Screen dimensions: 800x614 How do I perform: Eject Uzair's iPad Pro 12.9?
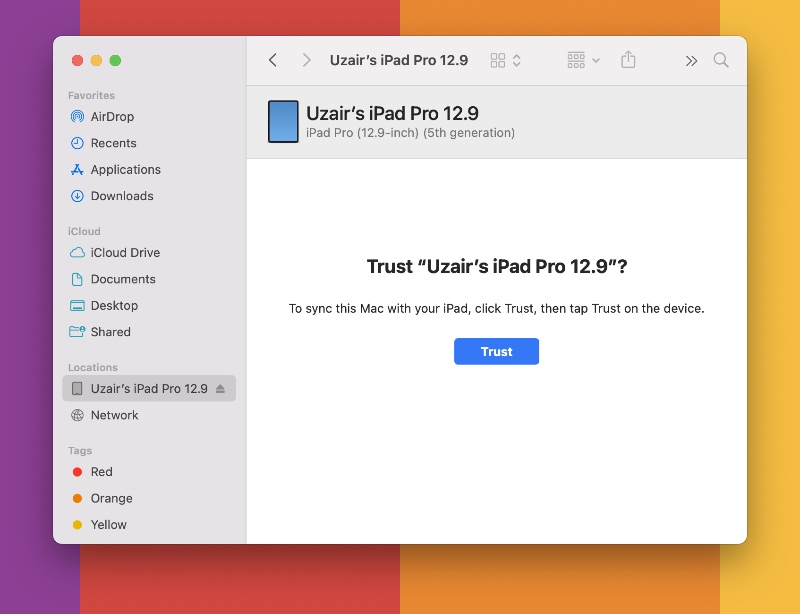click(x=220, y=389)
